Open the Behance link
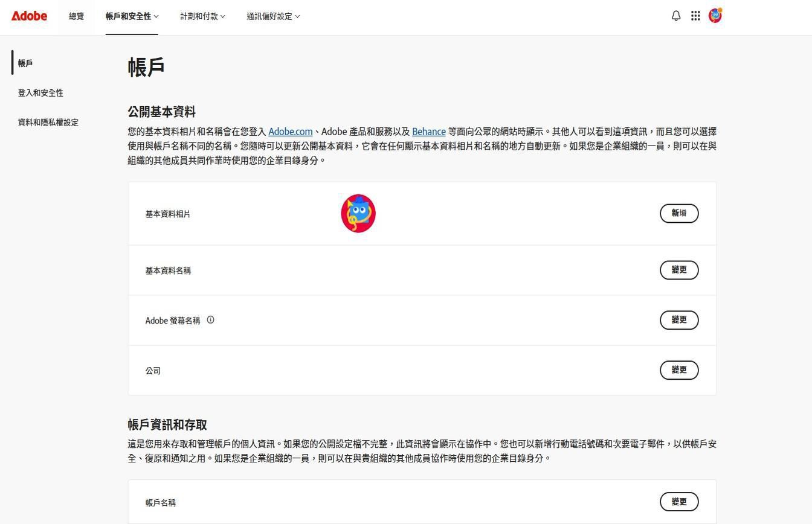 tap(429, 131)
